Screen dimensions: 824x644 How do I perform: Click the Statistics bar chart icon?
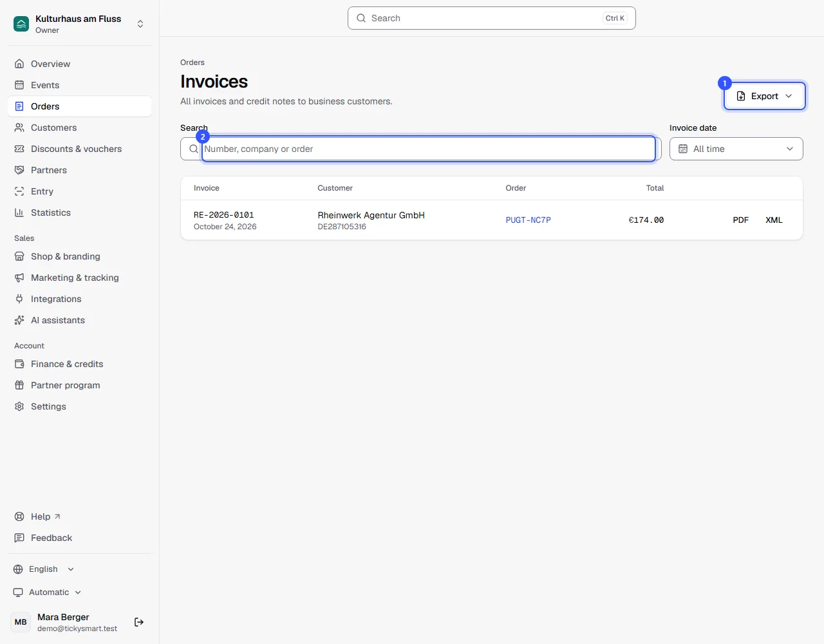(x=19, y=213)
